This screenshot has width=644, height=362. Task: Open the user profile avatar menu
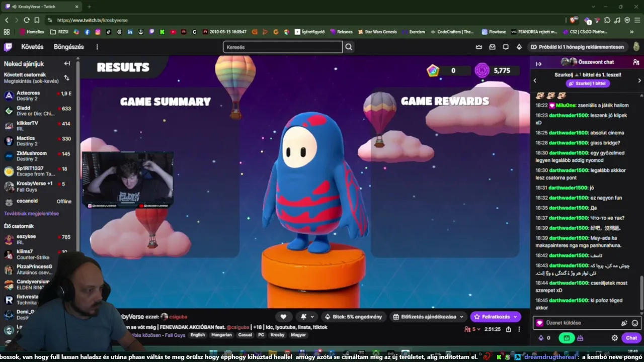pos(636,47)
